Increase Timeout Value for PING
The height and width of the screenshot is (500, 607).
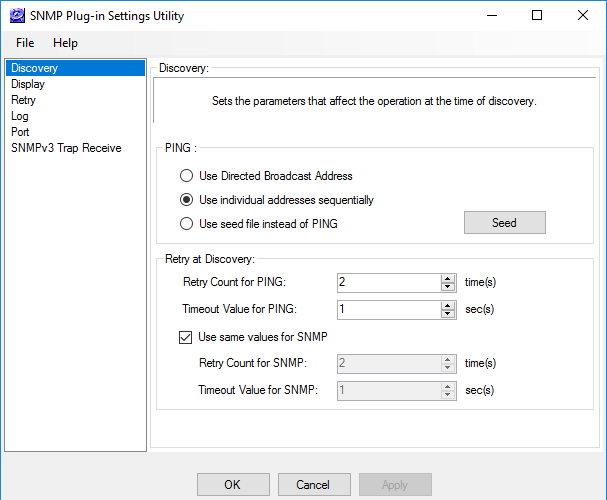[x=448, y=306]
